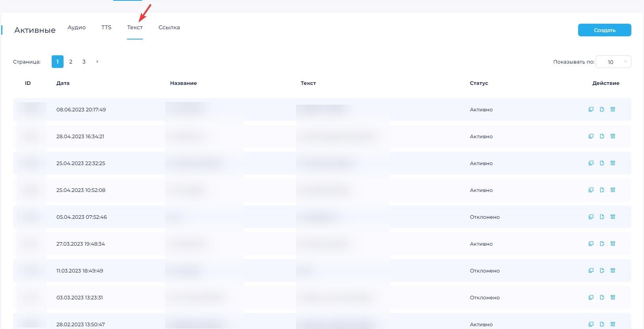Edit the rejected 05.04.2023 07:52:46 entry

[x=602, y=217]
